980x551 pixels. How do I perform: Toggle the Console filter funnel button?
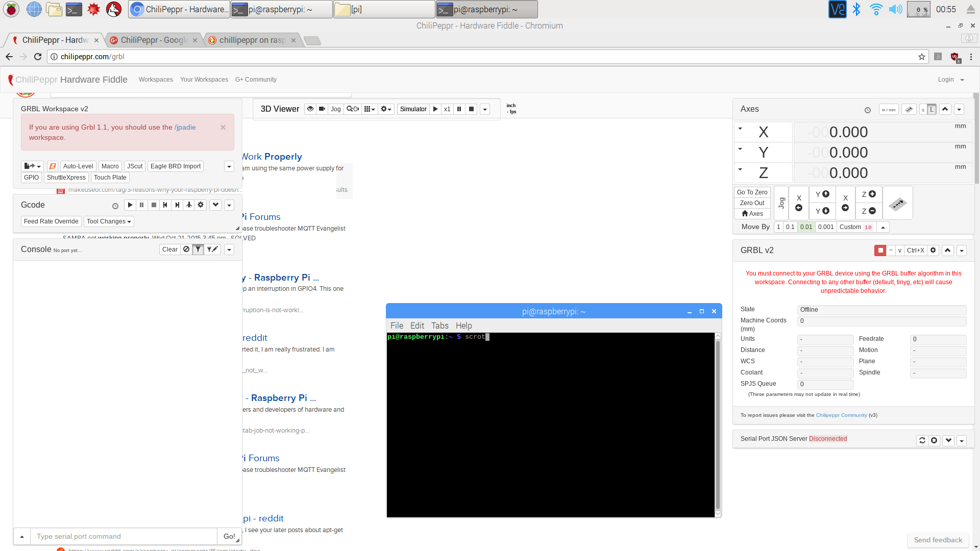pyautogui.click(x=198, y=249)
